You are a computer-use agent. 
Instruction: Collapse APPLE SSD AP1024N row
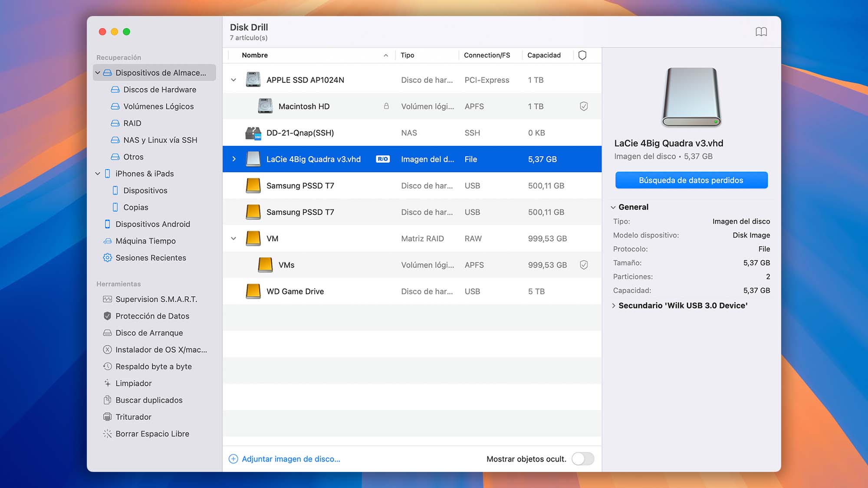coord(233,80)
